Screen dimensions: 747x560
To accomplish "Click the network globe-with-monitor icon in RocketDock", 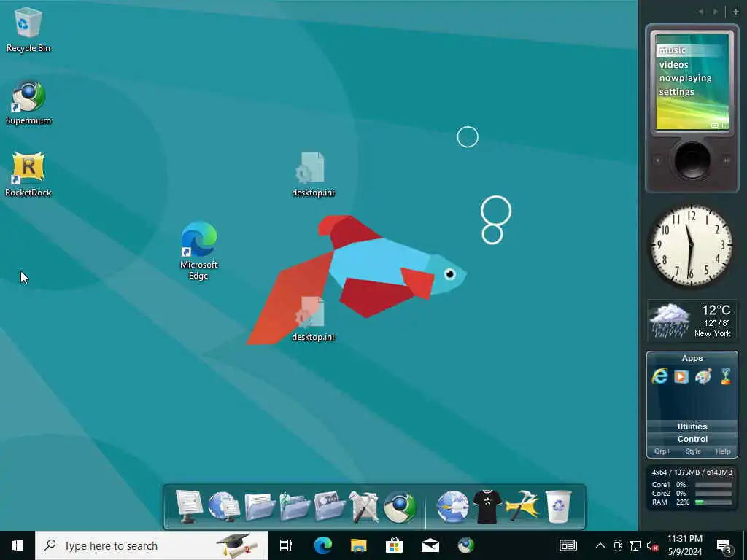I will click(x=223, y=507).
